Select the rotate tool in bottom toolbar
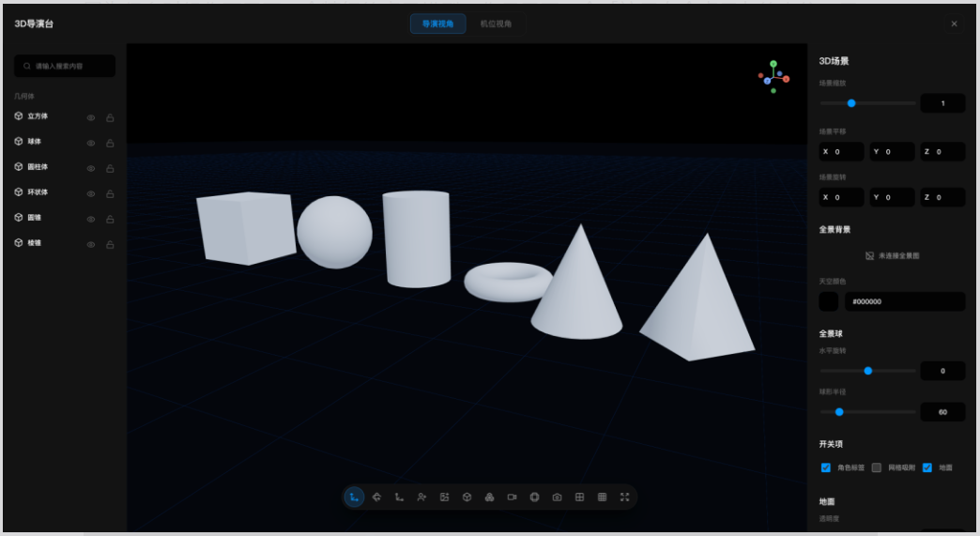The height and width of the screenshot is (536, 980). point(376,498)
